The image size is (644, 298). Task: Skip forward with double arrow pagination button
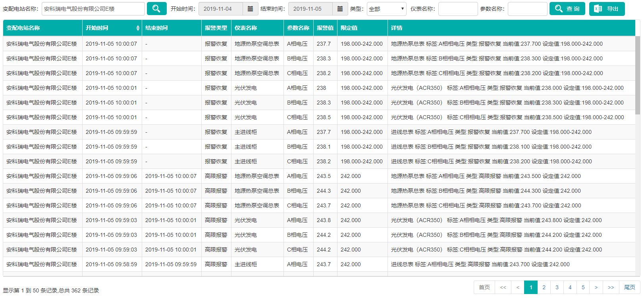[611, 287]
